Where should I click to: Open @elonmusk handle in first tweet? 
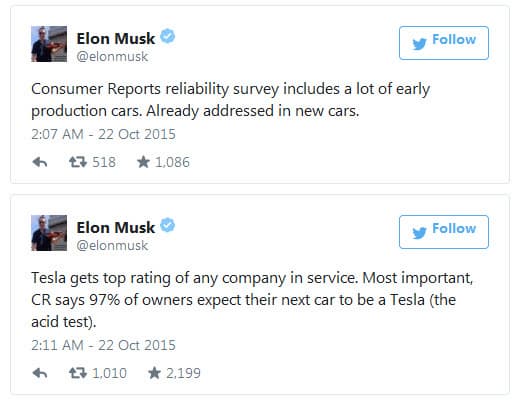click(x=112, y=57)
